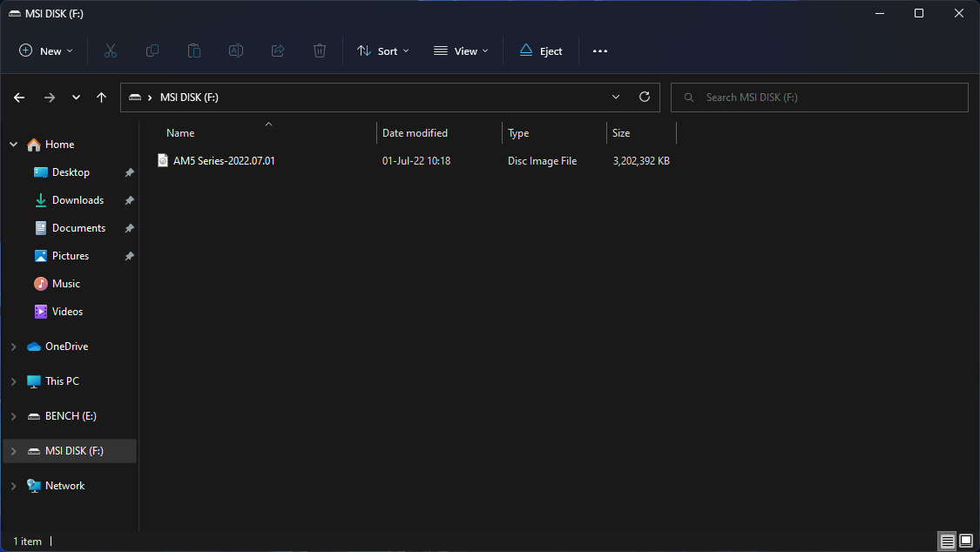Switch to large thumbnails view icon

click(966, 541)
